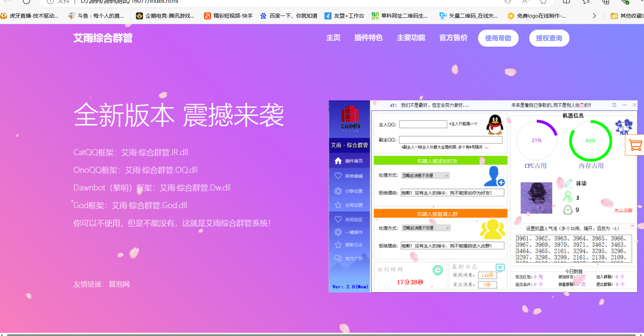
Task: Toggle the 监控日志 eye icon
Action: click(500, 267)
